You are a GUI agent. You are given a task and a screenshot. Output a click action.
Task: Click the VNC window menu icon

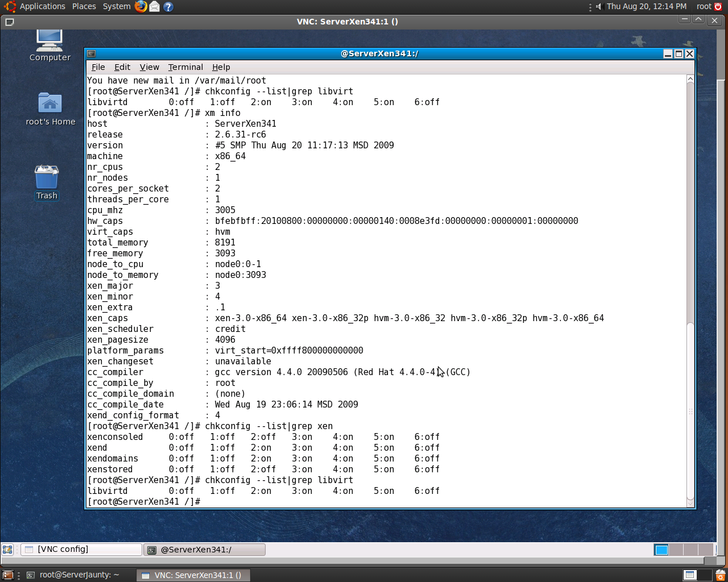(x=9, y=22)
